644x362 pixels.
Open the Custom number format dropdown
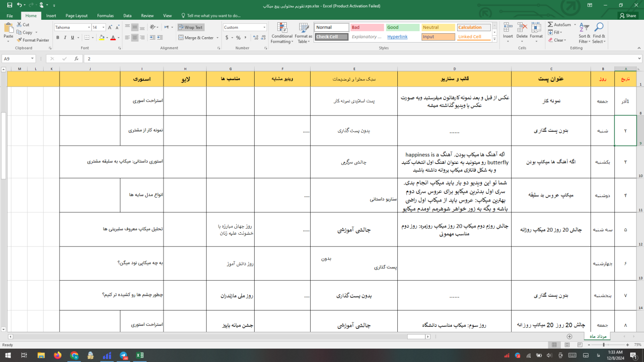pos(264,27)
